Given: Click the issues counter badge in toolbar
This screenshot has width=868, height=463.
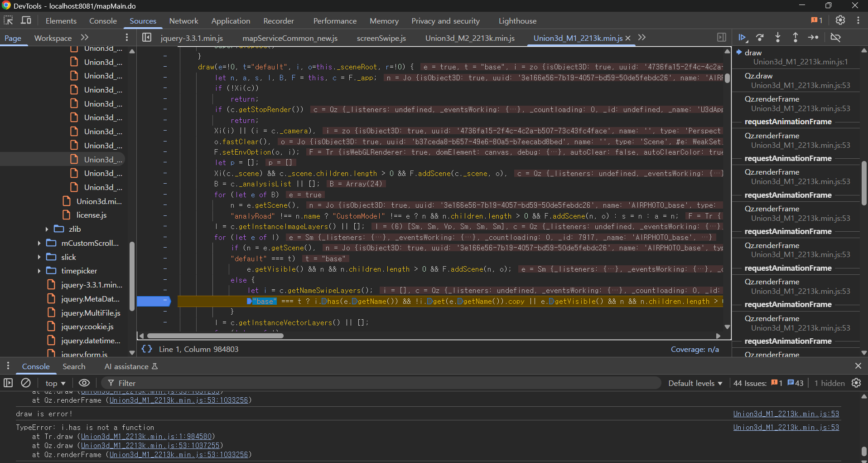Looking at the screenshot, I should click(817, 20).
